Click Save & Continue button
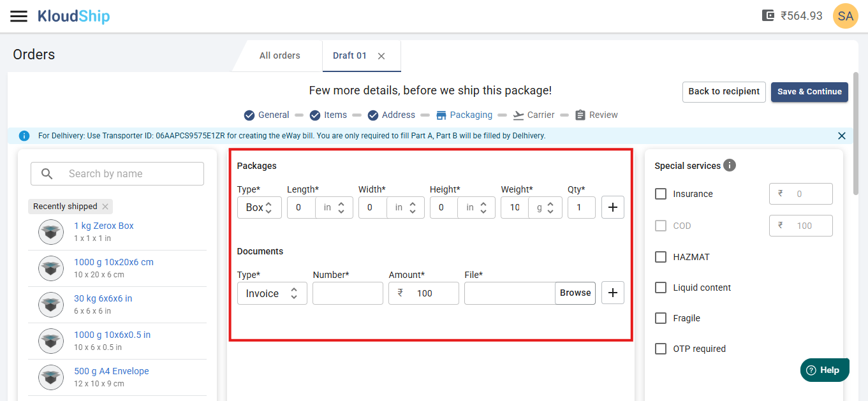 [x=809, y=92]
